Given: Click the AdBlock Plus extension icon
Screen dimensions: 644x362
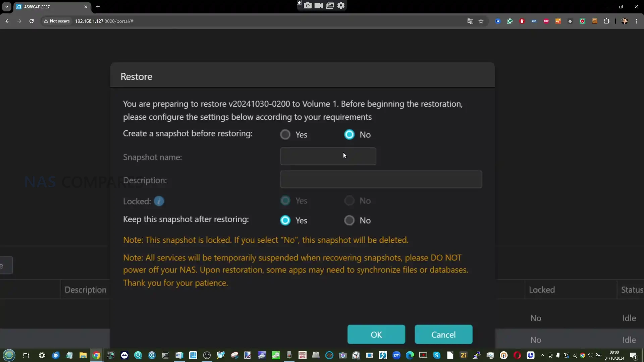Looking at the screenshot, I should (546, 21).
